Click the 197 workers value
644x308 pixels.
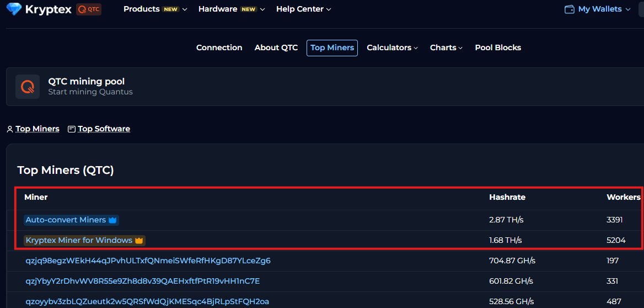pyautogui.click(x=613, y=261)
